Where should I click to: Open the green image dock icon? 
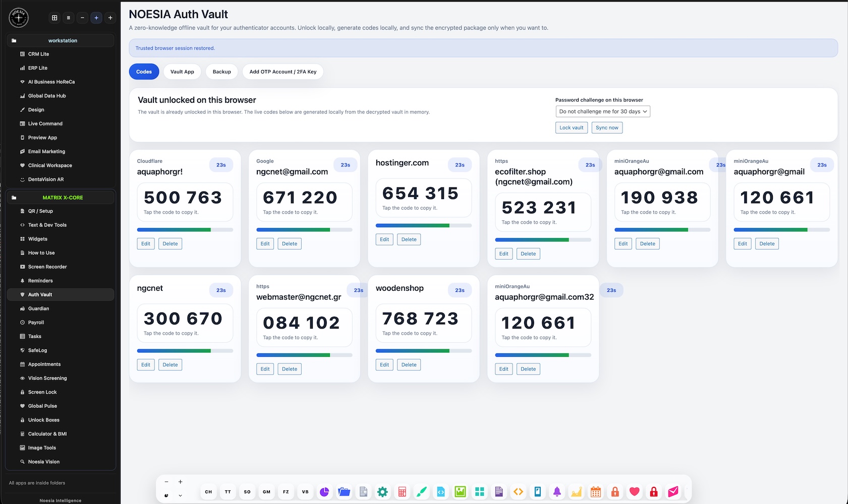click(x=460, y=491)
